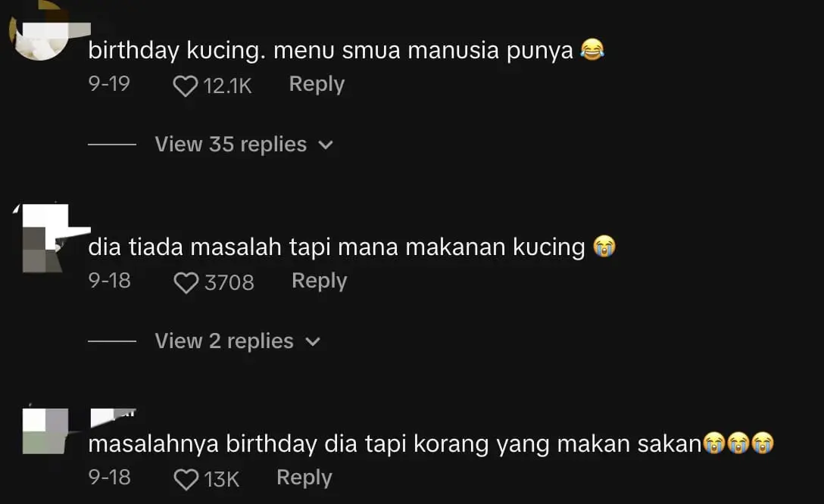Image resolution: width=824 pixels, height=504 pixels.
Task: Like the "birthday kucing" comment with the heart
Action: (x=185, y=86)
